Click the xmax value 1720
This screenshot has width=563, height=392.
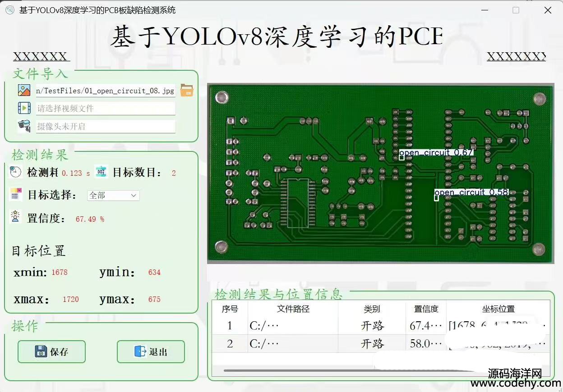(x=71, y=299)
